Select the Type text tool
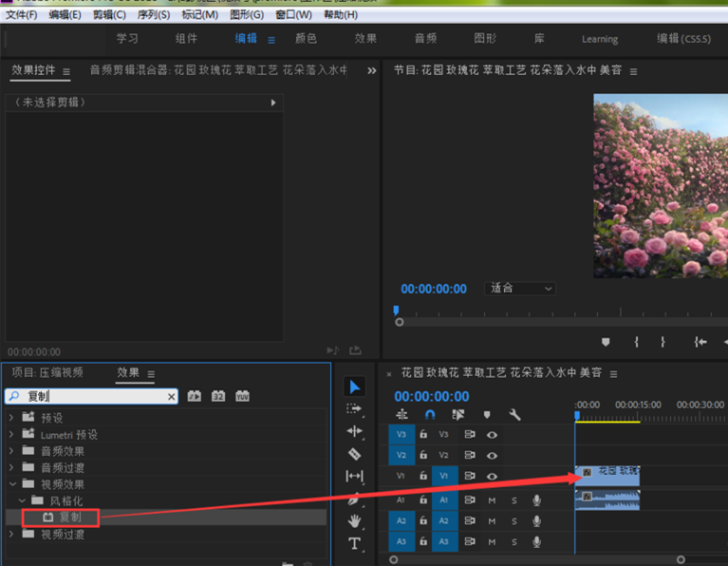Image resolution: width=728 pixels, height=566 pixels. click(x=354, y=543)
